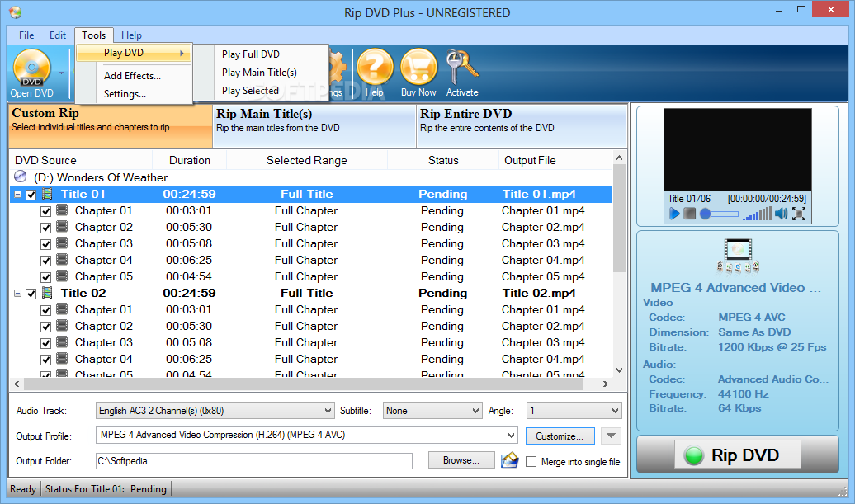
Task: Click the disc icon for Wonders Of Weather
Action: (x=20, y=177)
